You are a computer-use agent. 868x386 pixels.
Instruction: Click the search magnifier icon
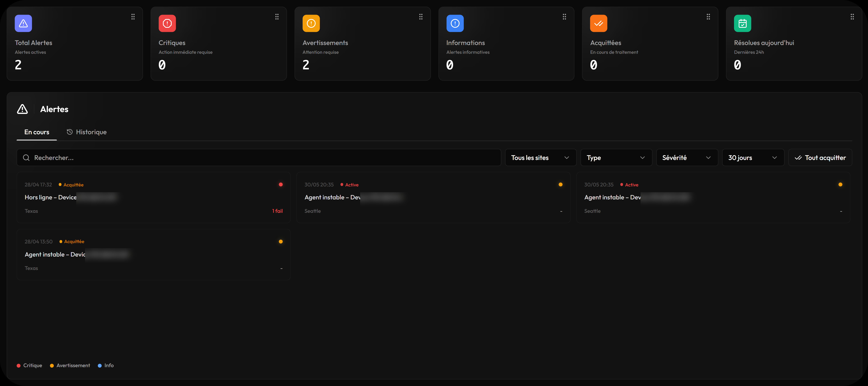(x=26, y=158)
